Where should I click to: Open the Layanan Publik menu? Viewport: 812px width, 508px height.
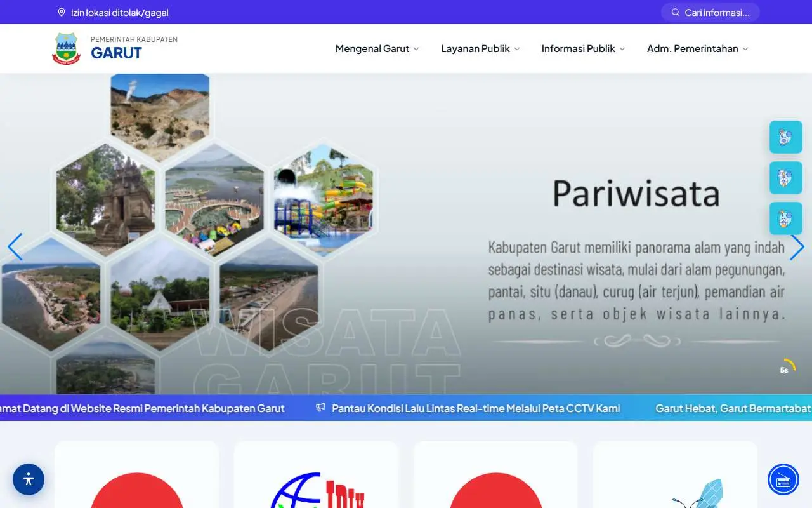coord(481,48)
